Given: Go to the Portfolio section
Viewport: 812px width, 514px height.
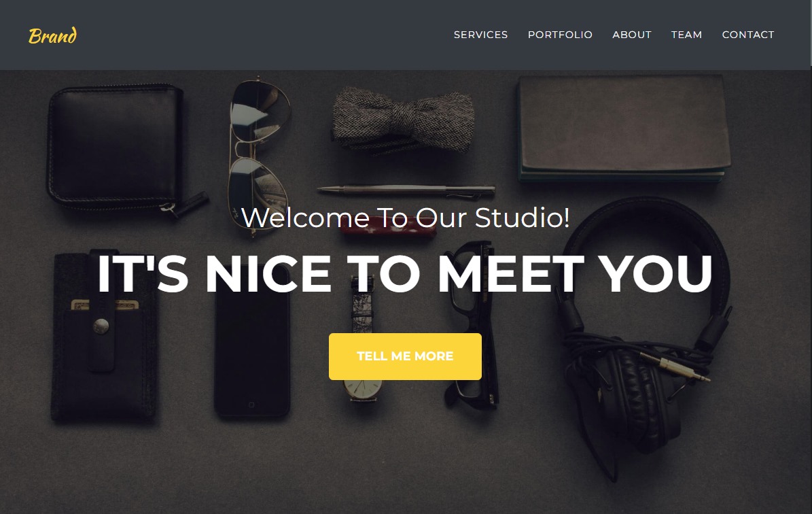Looking at the screenshot, I should pyautogui.click(x=560, y=35).
